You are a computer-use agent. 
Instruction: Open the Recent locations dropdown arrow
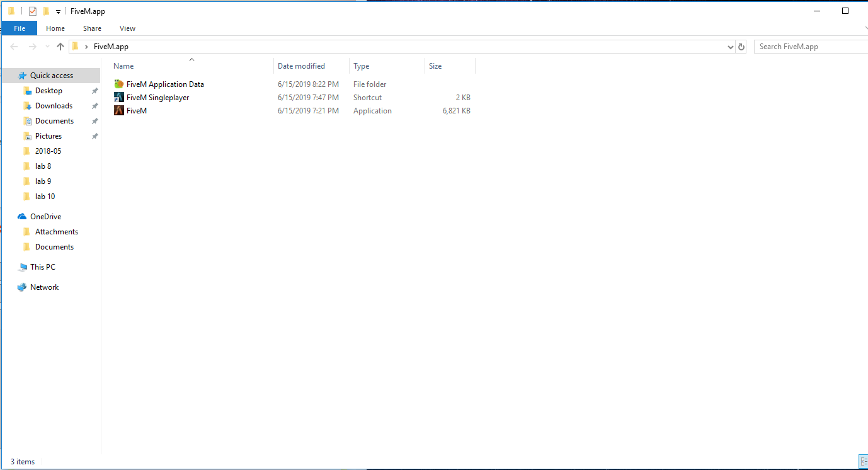pyautogui.click(x=47, y=47)
